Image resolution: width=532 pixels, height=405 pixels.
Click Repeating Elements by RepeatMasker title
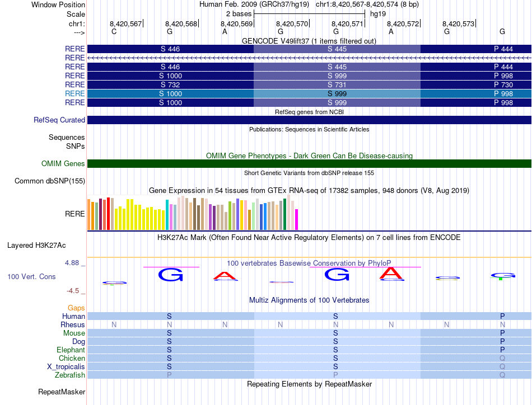[310, 384]
